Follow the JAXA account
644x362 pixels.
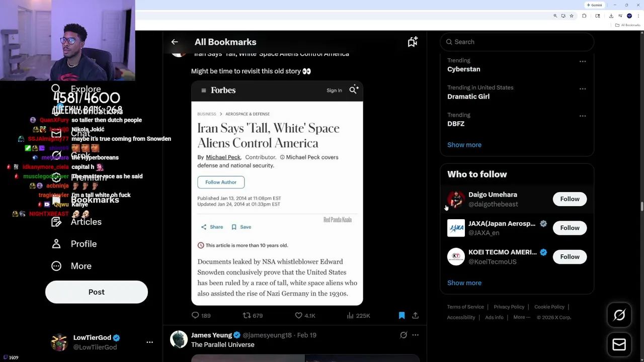(570, 228)
